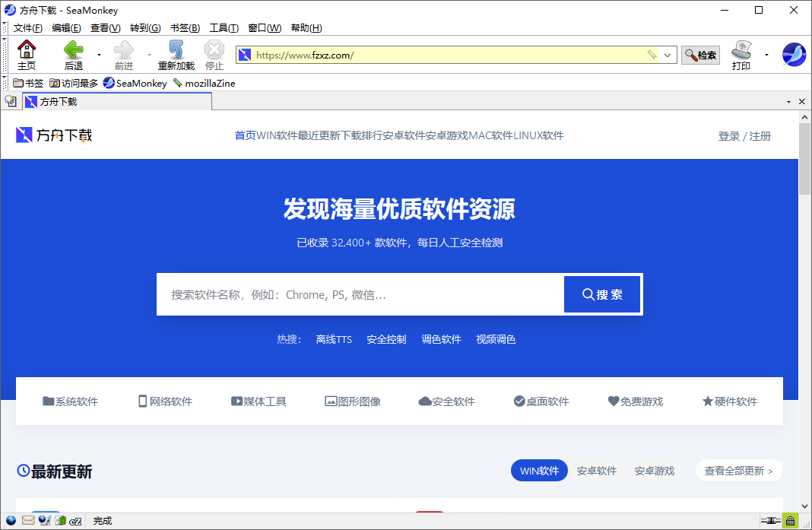This screenshot has width=812, height=530.
Task: Open the 图形图像 category
Action: click(353, 401)
